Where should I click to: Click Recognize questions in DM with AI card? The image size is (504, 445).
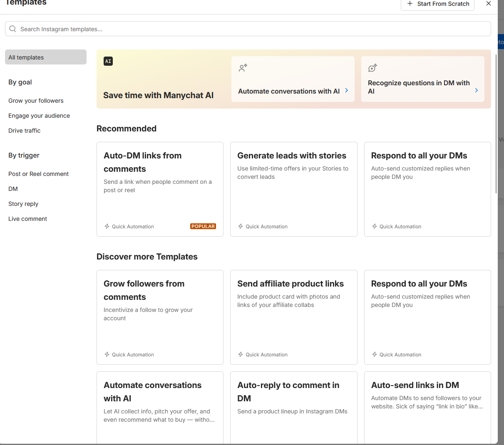(423, 79)
